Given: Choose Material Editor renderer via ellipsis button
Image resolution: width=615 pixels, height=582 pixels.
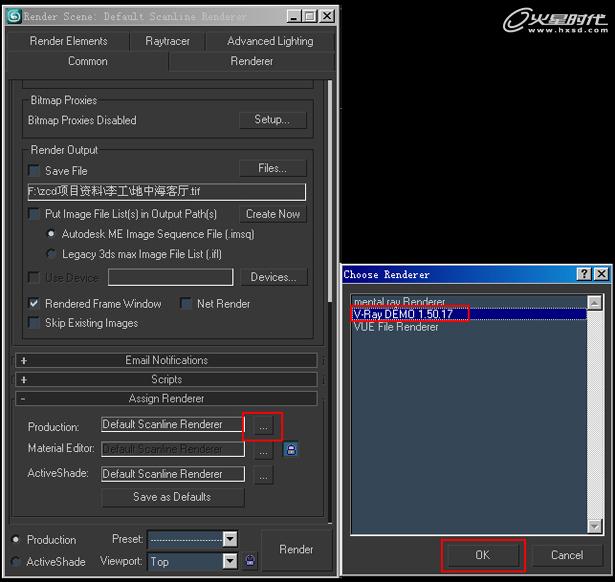Looking at the screenshot, I should click(x=264, y=450).
